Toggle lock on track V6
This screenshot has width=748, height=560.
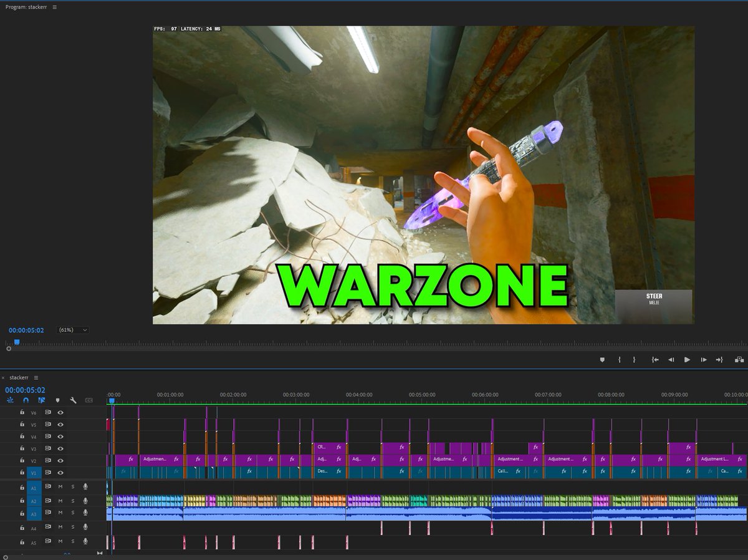tap(22, 412)
